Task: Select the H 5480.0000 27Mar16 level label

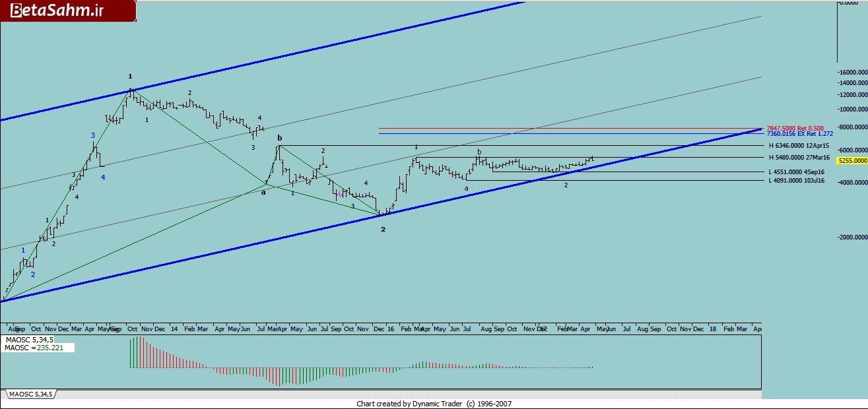Action: click(799, 158)
